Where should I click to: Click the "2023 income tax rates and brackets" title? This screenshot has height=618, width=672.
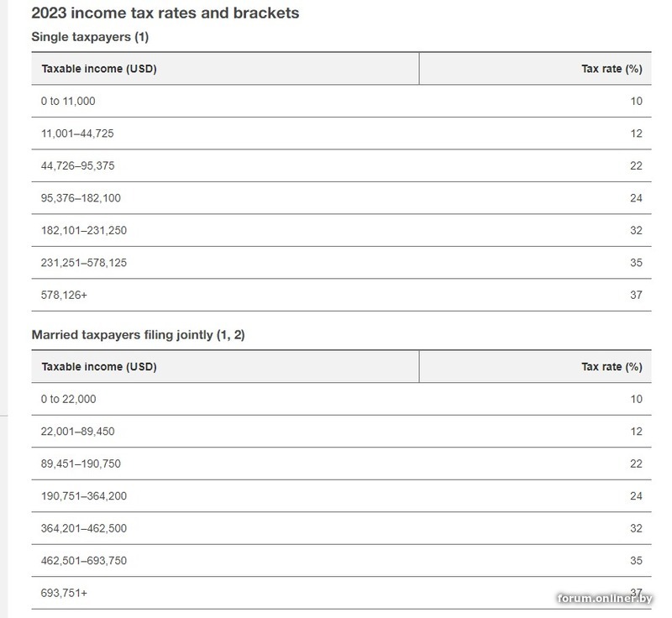coord(165,13)
